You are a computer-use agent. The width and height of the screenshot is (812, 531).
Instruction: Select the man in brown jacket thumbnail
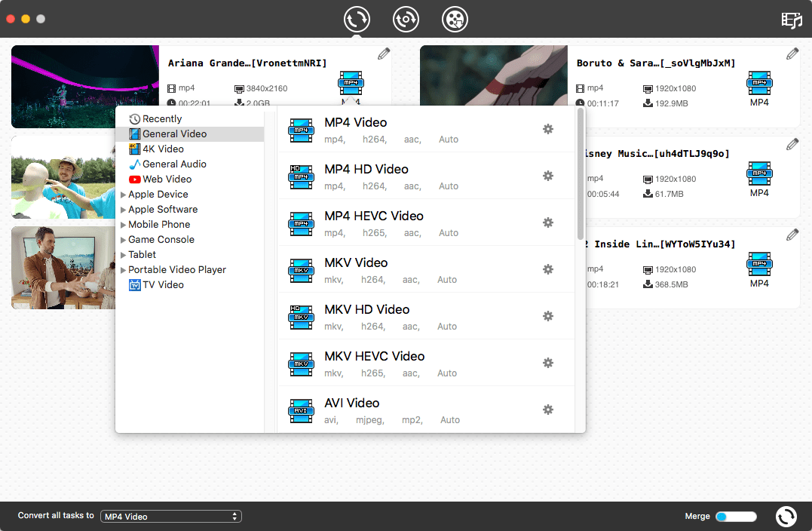coord(63,268)
